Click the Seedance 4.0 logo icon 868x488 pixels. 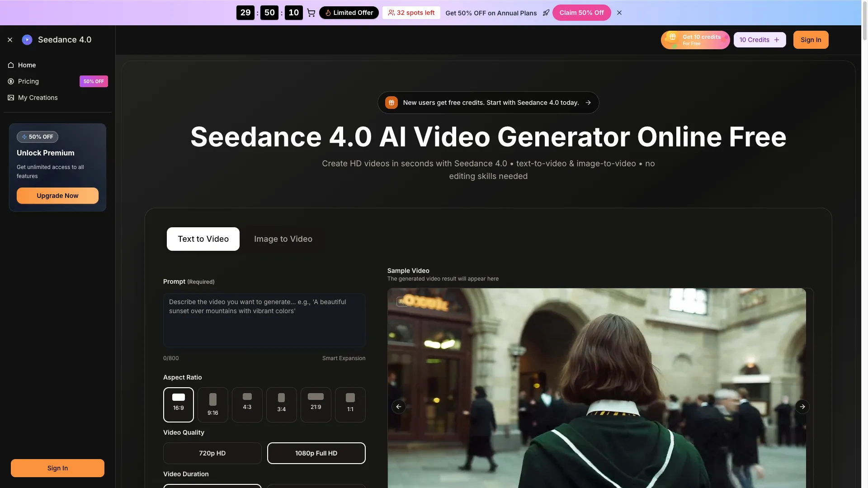point(27,40)
